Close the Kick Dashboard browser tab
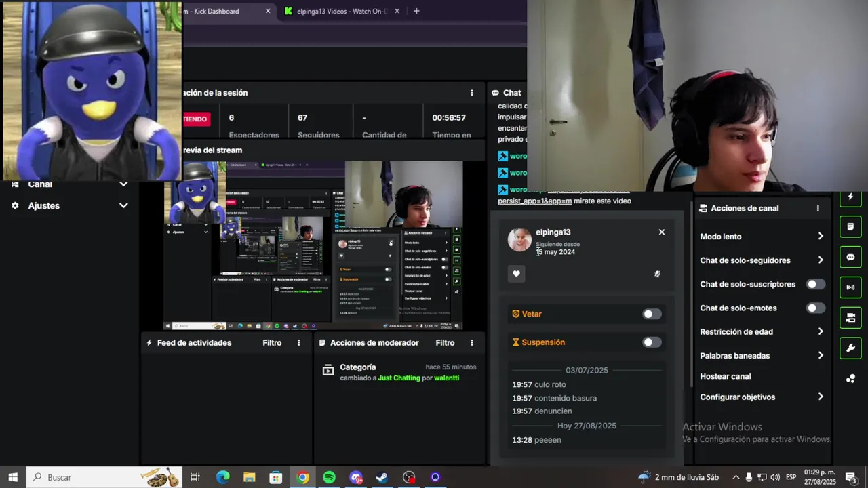Viewport: 868px width, 488px height. pos(268,11)
